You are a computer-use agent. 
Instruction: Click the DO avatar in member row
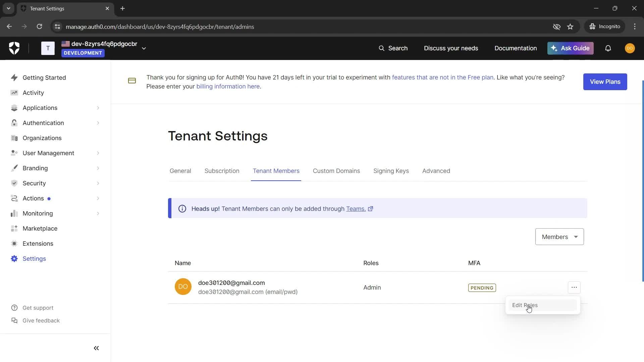[183, 287]
